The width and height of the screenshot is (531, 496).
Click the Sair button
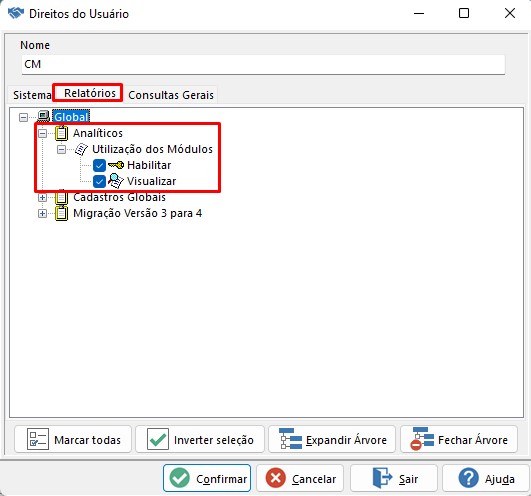[394, 478]
